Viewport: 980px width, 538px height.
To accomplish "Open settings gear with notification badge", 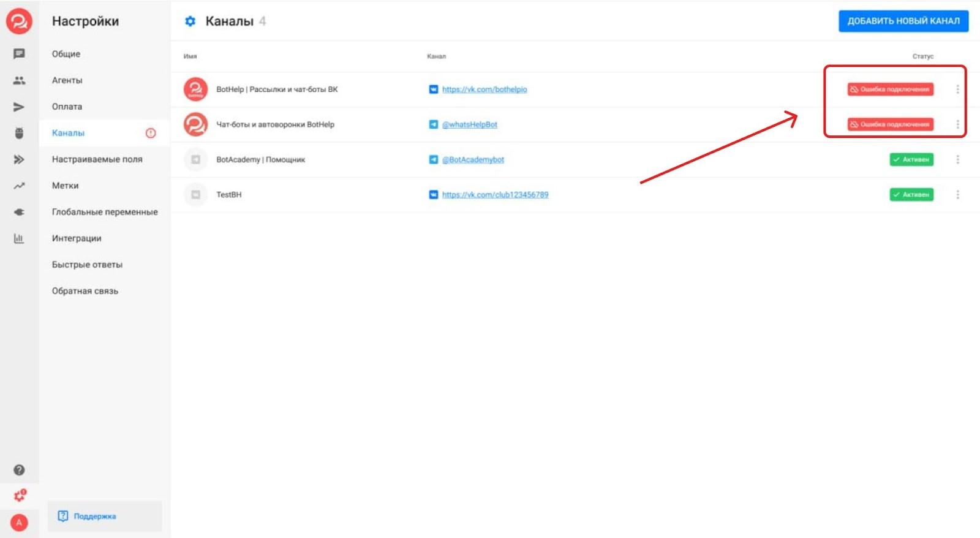I will (x=20, y=496).
